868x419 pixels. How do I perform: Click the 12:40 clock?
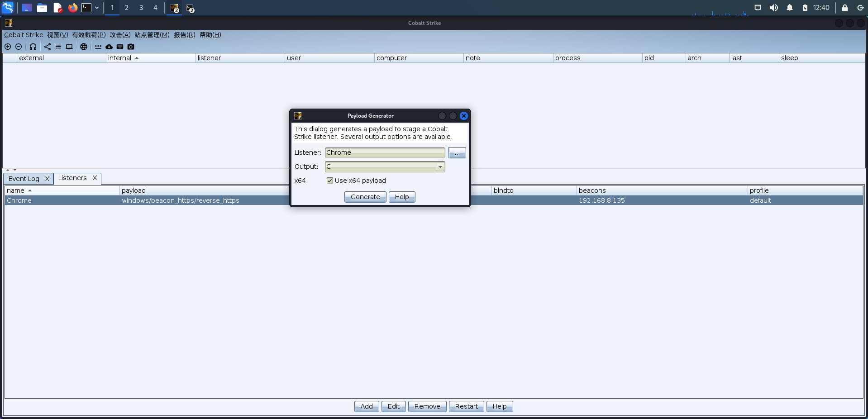pos(821,8)
